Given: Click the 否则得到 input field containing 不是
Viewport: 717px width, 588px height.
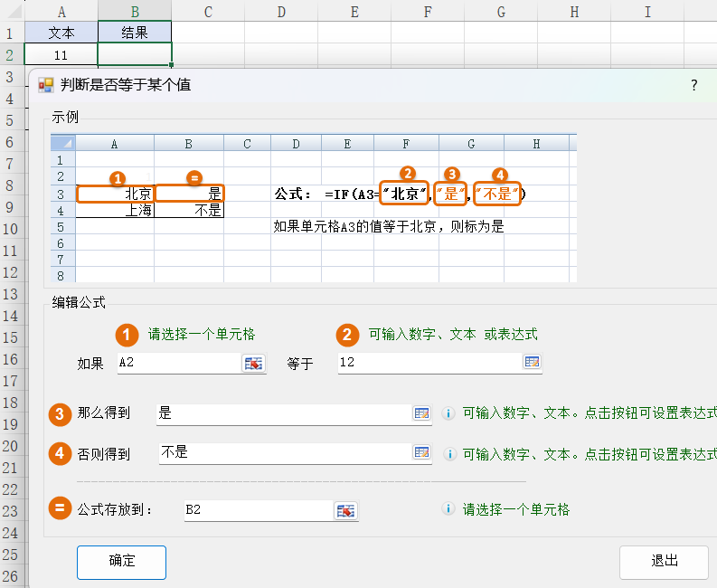Looking at the screenshot, I should point(284,452).
